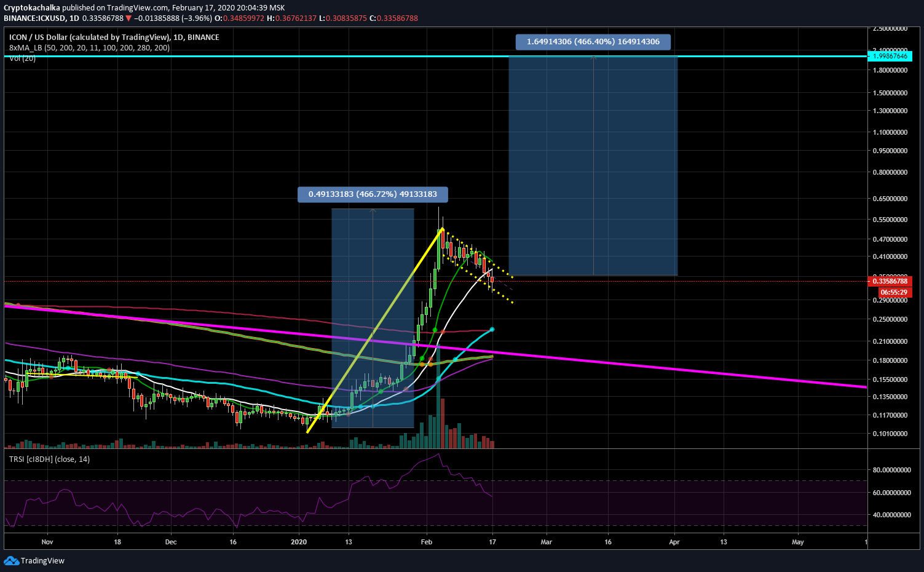The width and height of the screenshot is (924, 572).
Task: Click the 2020 label on the time axis
Action: point(299,542)
